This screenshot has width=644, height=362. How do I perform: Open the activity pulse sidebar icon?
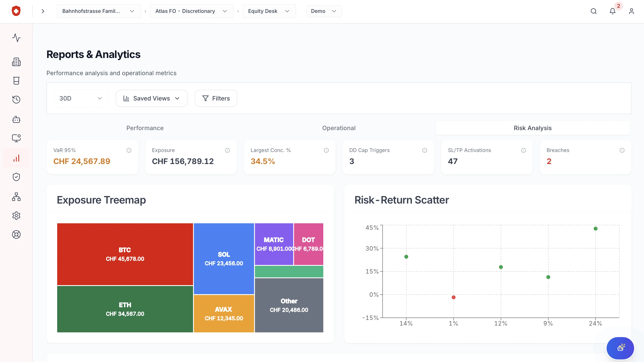16,38
